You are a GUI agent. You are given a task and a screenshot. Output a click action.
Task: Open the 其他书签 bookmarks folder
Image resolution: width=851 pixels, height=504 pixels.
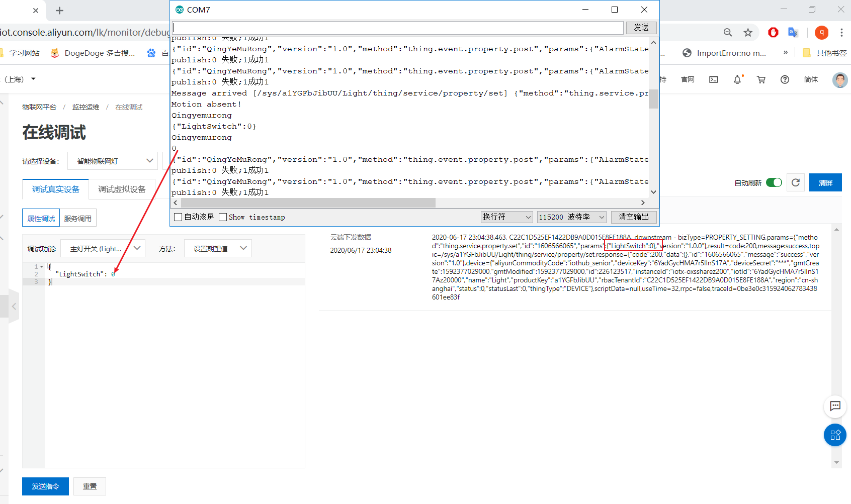(824, 53)
